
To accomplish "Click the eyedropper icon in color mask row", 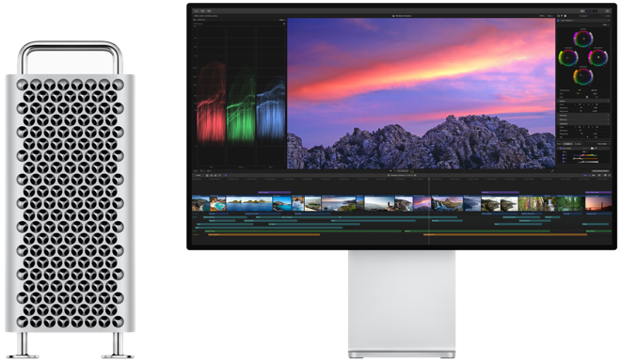I will [x=596, y=149].
